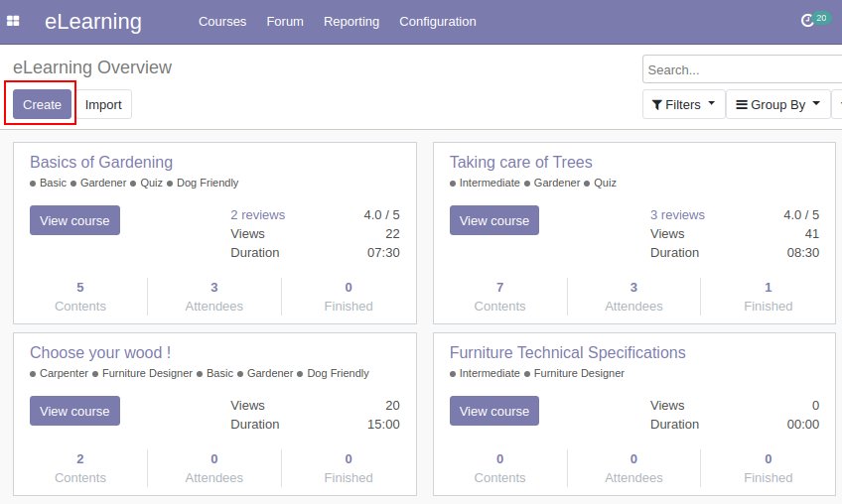Open 2 reviews link of Basics of Gardening
Image resolution: width=842 pixels, height=504 pixels.
[x=258, y=214]
